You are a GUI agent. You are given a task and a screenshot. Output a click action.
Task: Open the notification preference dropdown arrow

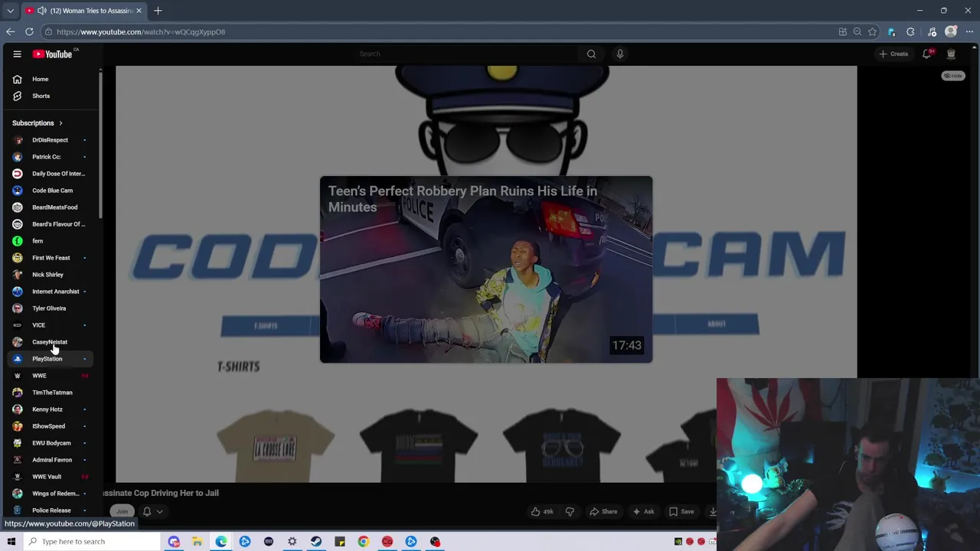coord(159,511)
